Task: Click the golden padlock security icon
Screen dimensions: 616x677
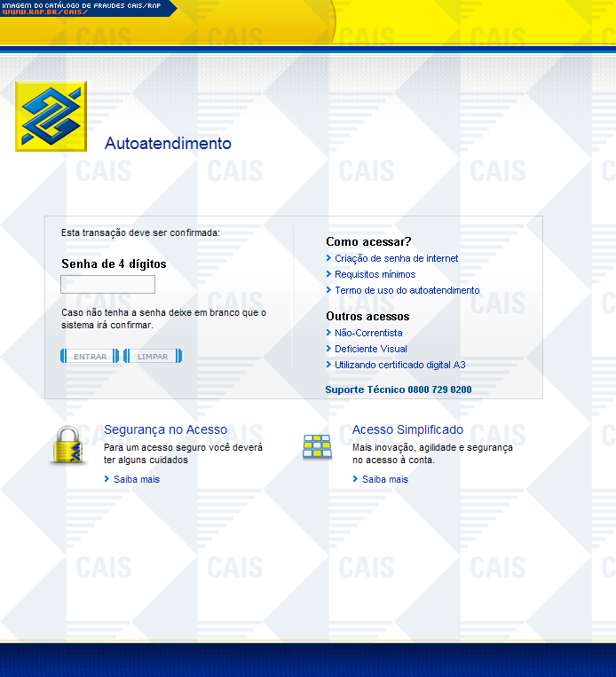Action: [69, 445]
